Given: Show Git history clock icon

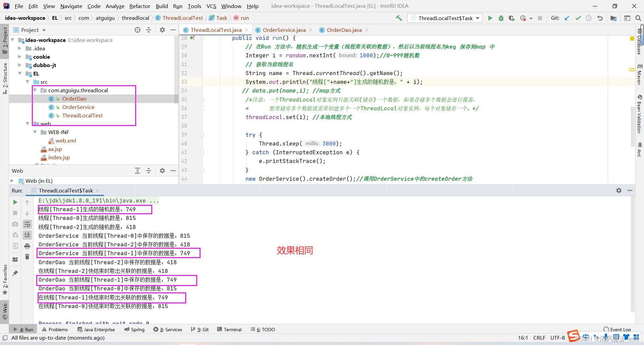Looking at the screenshot, I should tap(589, 18).
